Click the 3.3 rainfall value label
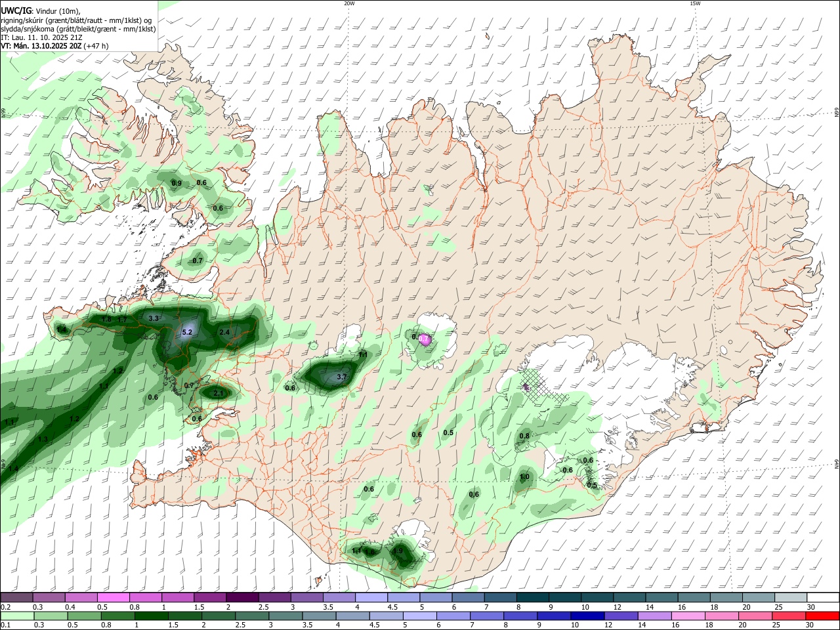The image size is (840, 630). point(154,318)
